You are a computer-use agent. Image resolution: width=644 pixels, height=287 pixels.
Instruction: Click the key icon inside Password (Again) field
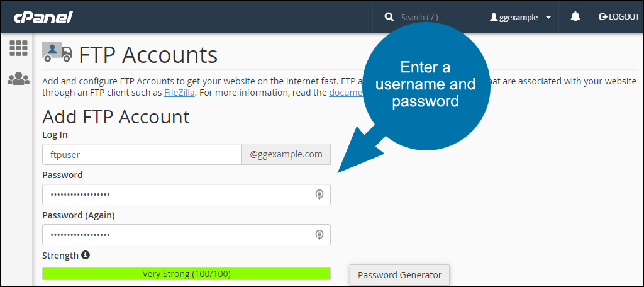[319, 235]
